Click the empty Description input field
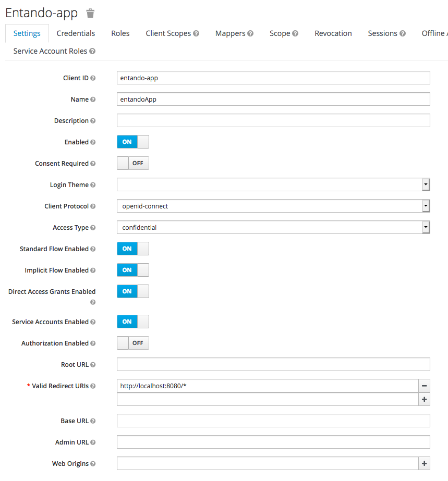This screenshot has height=481, width=448. click(x=273, y=120)
